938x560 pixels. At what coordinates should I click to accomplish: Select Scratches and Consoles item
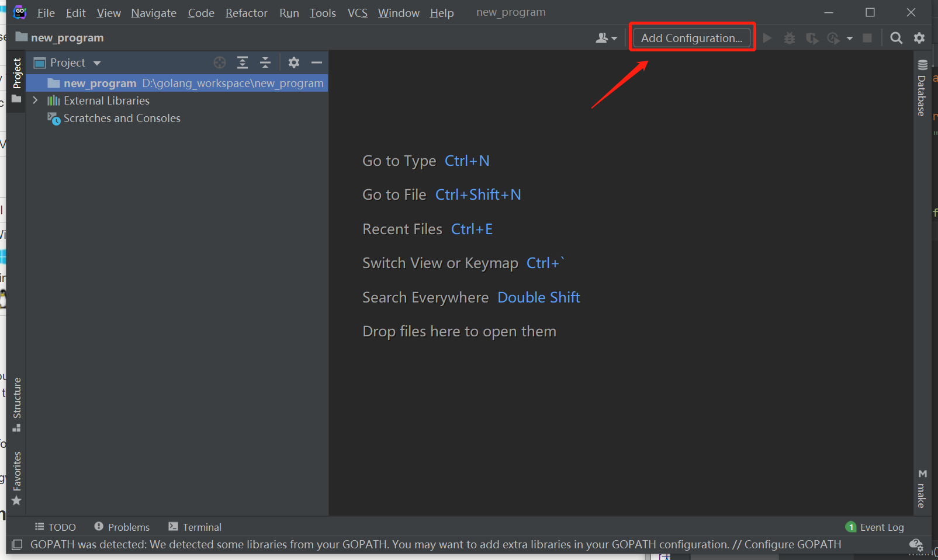(x=122, y=118)
